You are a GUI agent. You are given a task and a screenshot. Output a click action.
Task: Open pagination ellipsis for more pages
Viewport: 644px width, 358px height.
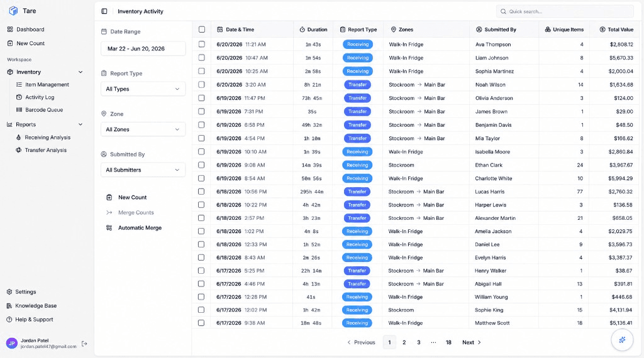(x=433, y=342)
